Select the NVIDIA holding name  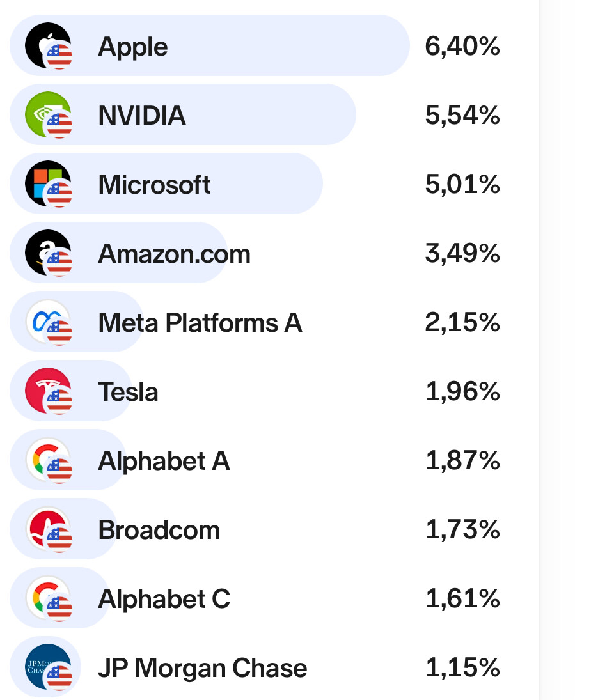[142, 116]
